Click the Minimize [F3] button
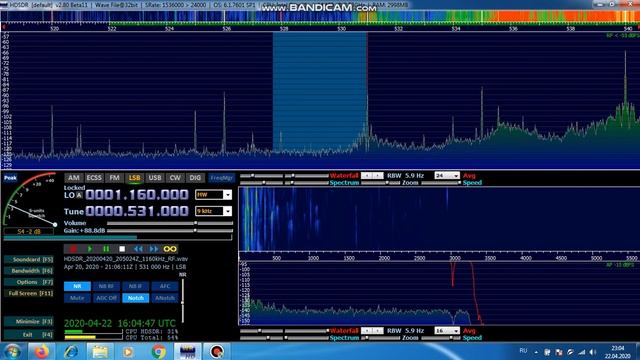Viewport: 640px width, 360px height. (29, 322)
